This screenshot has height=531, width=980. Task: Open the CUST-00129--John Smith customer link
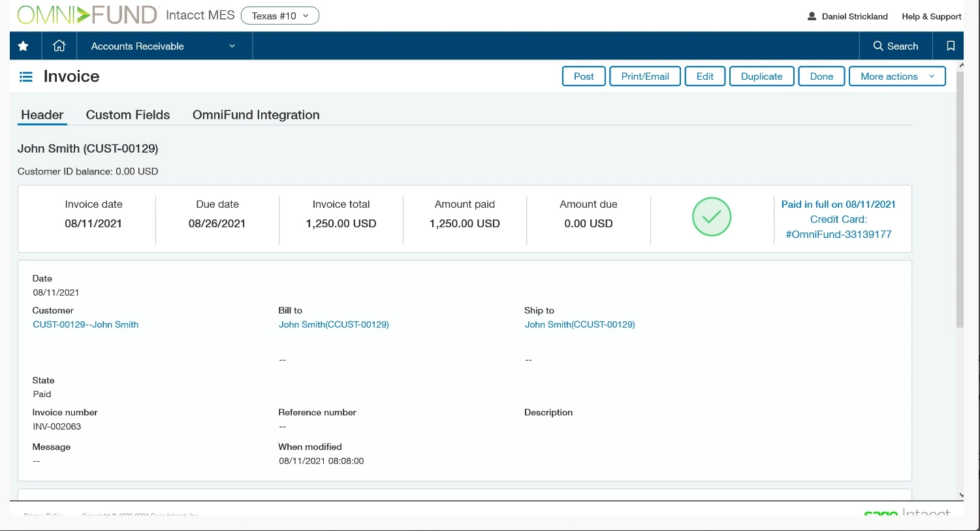pyautogui.click(x=86, y=325)
